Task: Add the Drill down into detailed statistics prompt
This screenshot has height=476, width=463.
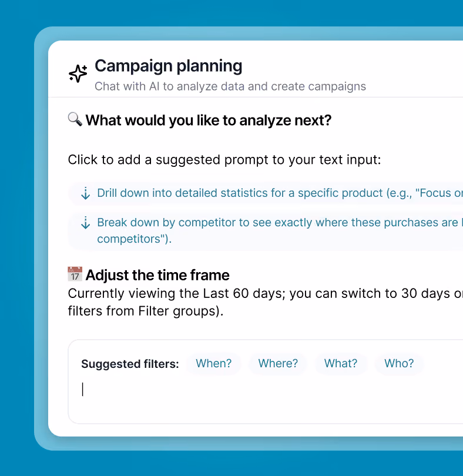Action: [266, 193]
